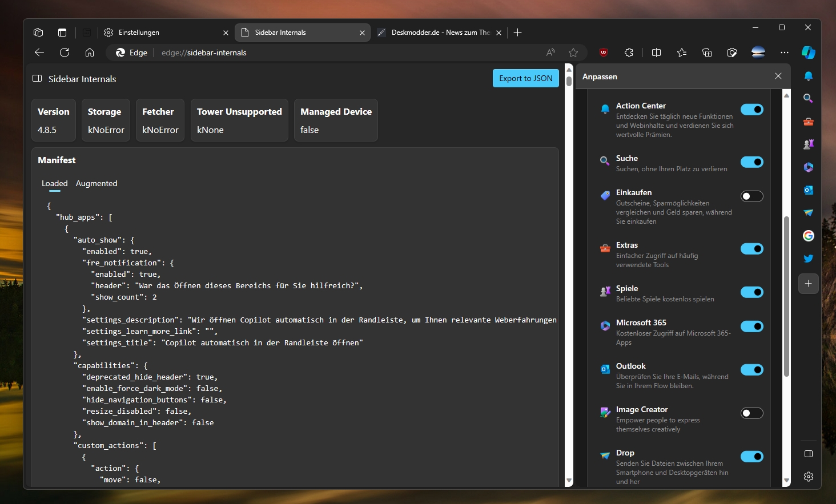836x504 pixels.
Task: Disable the Spiele toggle
Action: (x=752, y=292)
